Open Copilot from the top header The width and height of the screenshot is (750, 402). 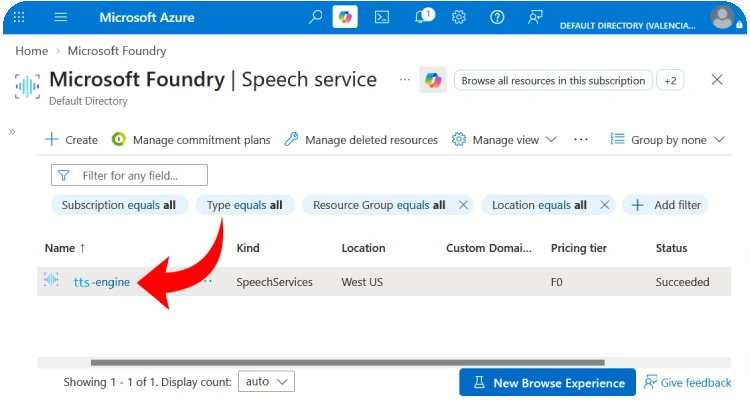click(345, 17)
